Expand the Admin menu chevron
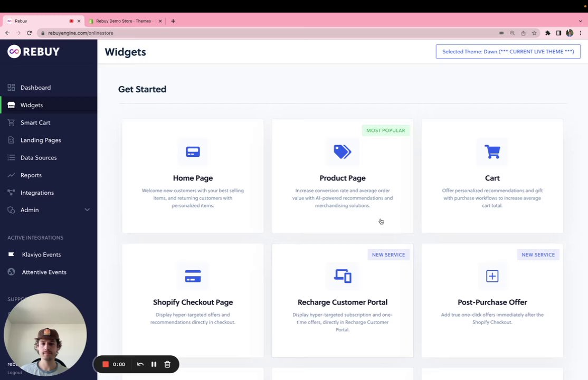Image resolution: width=588 pixels, height=380 pixels. [x=87, y=210]
